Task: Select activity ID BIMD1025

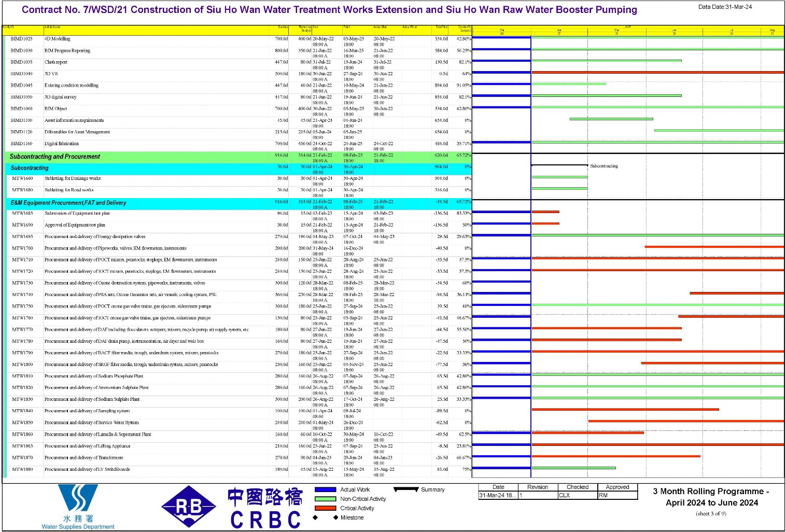Action: pos(21,39)
